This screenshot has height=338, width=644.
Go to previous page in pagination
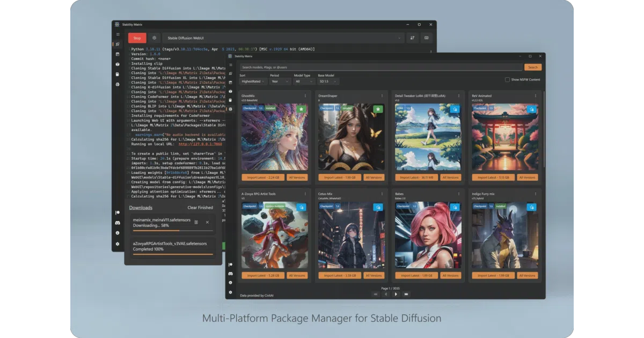pos(386,294)
